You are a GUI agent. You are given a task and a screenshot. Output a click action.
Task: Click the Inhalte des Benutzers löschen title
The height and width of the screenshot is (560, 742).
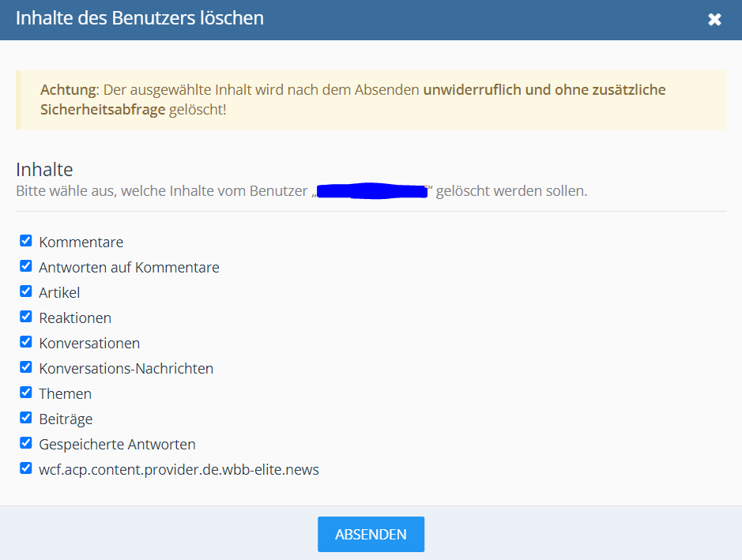tap(140, 18)
